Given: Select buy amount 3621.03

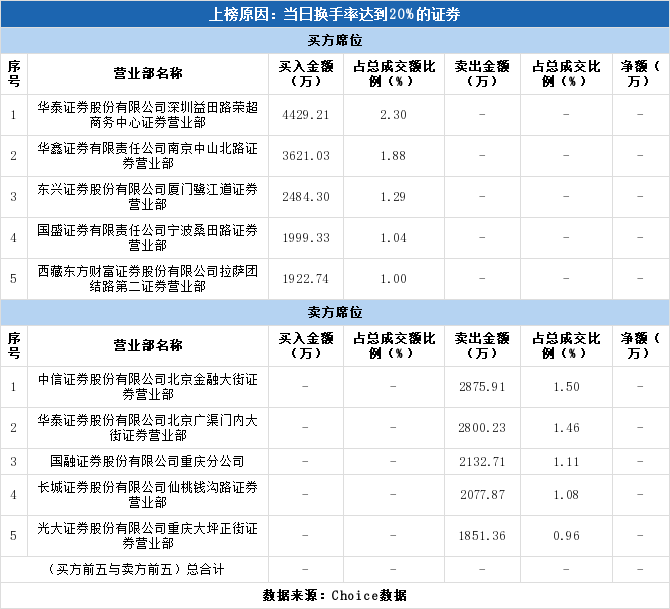Looking at the screenshot, I should 306,156.
